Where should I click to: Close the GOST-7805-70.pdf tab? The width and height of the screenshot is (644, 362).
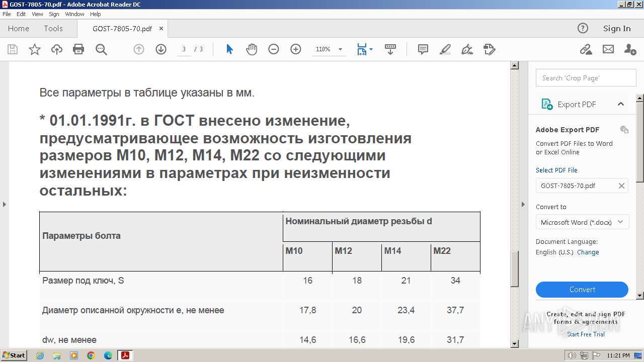[161, 29]
